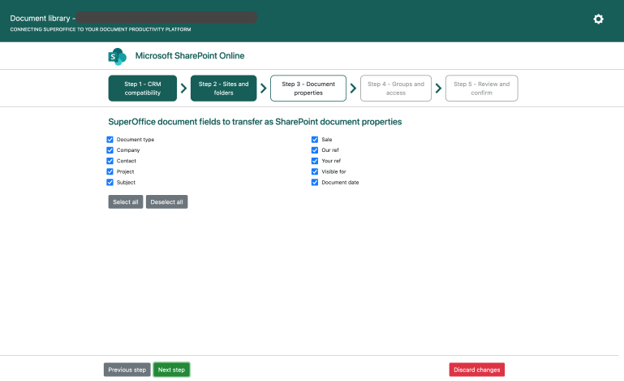Click the SharePoint logo icon
The width and height of the screenshot is (624, 381).
tap(117, 56)
